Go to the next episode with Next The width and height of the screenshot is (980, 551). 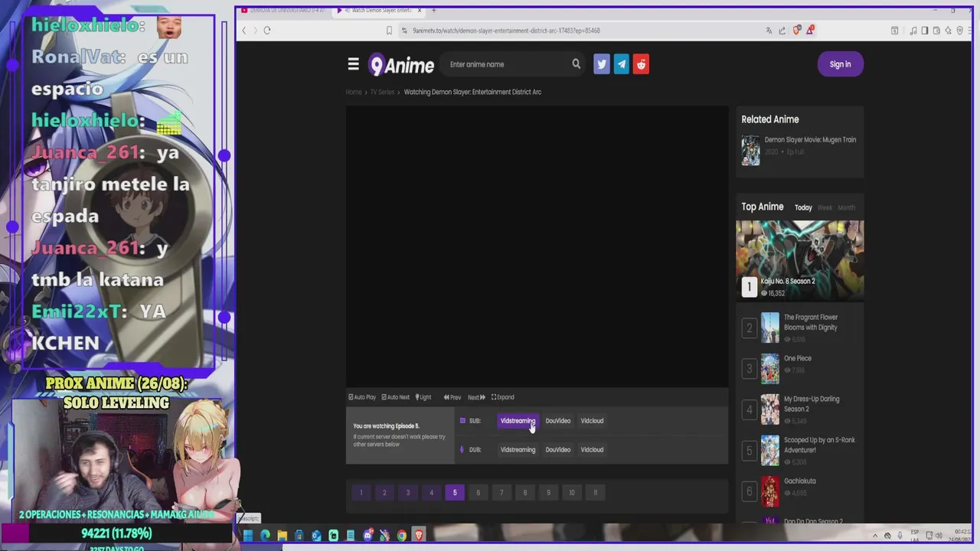476,397
